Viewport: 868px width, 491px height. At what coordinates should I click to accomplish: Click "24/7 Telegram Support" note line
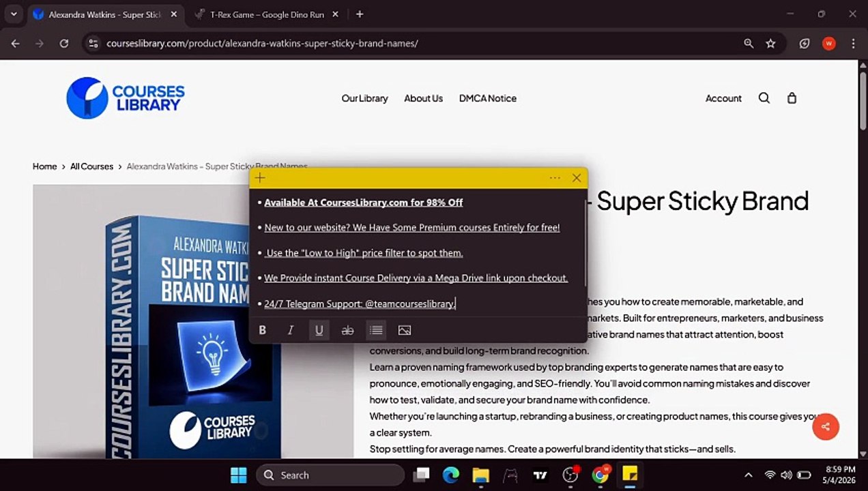pos(360,303)
